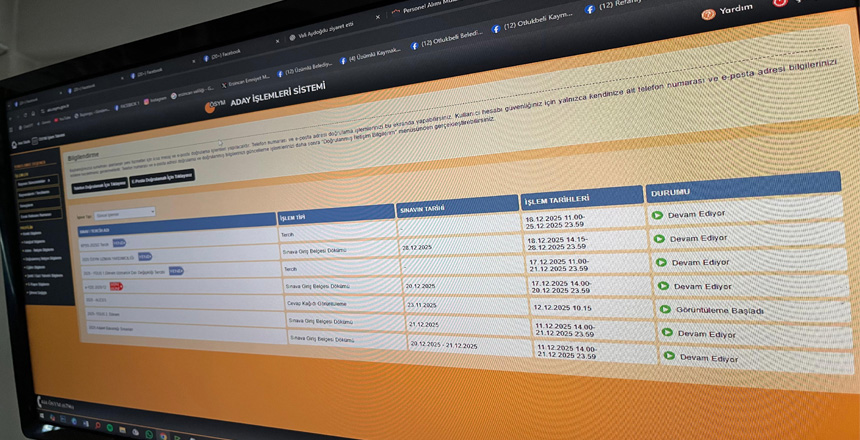Click green status icon for 20.12.2025 exam row

click(664, 286)
